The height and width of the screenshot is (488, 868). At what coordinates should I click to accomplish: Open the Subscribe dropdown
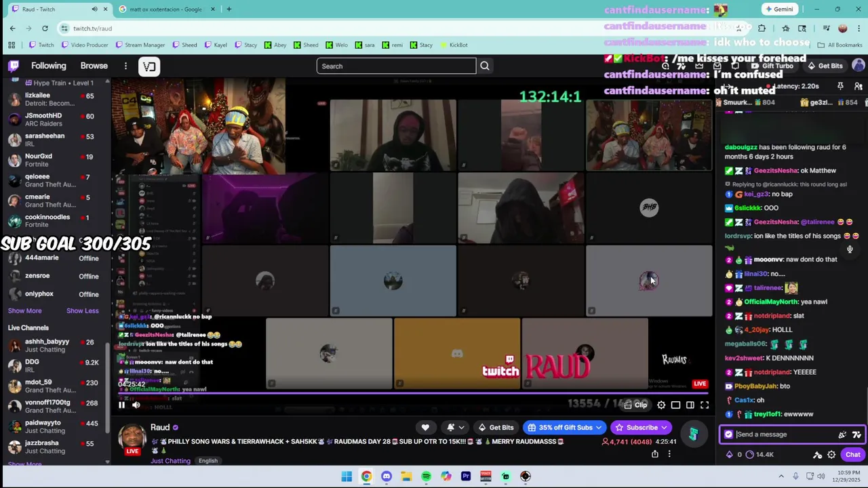point(641,428)
